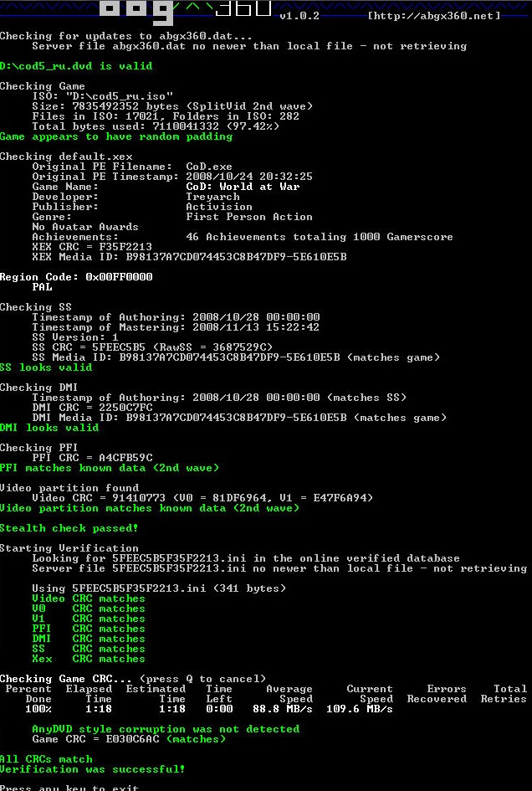532x791 pixels.
Task: Click 'PFI matches known data (2nd wave)'
Action: pyautogui.click(x=110, y=468)
